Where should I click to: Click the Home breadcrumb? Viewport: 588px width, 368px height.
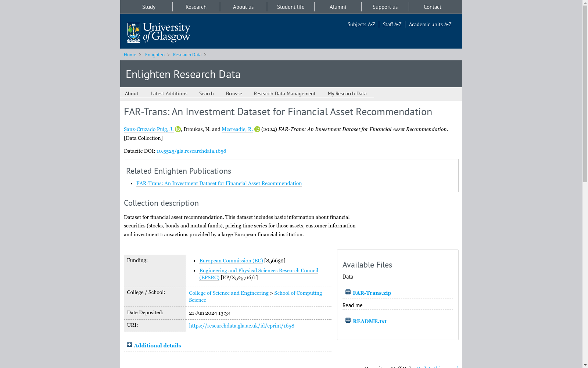[x=130, y=55]
